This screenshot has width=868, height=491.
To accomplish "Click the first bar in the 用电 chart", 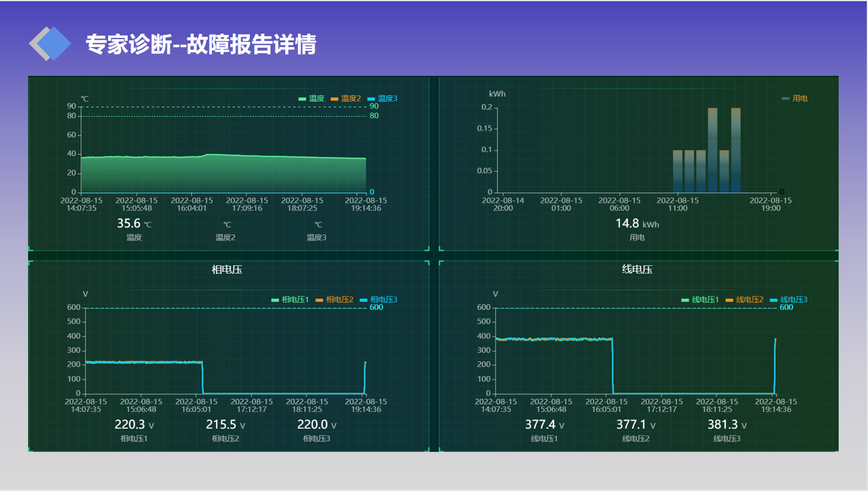I will tap(677, 171).
